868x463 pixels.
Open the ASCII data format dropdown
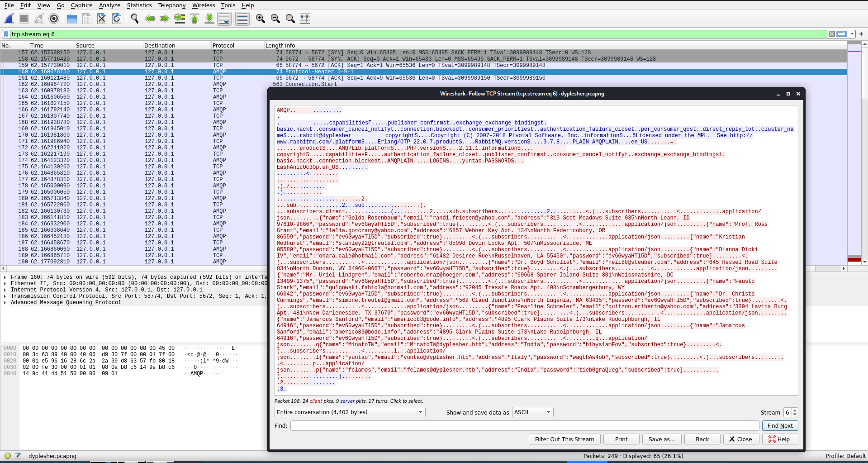[532, 412]
